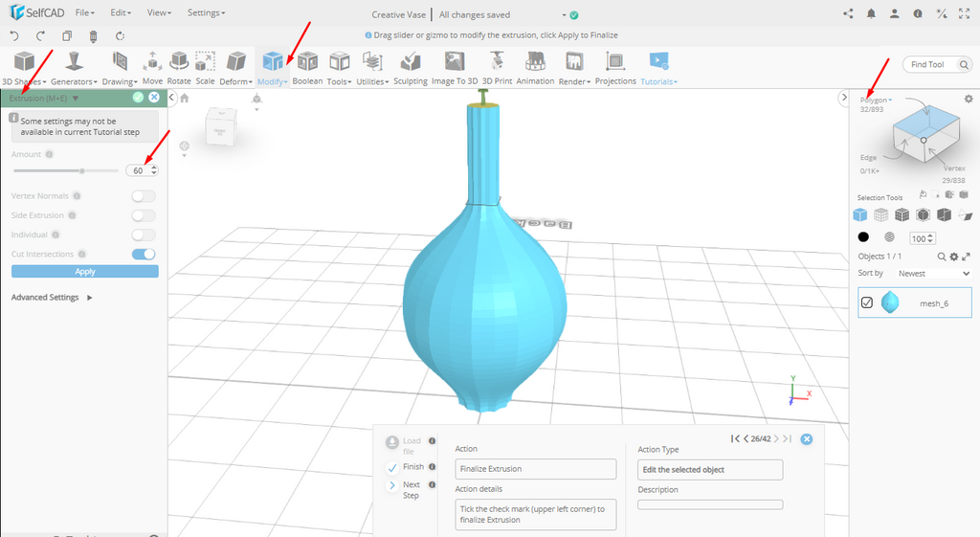
Task: Open the user account icon
Action: coord(895,13)
